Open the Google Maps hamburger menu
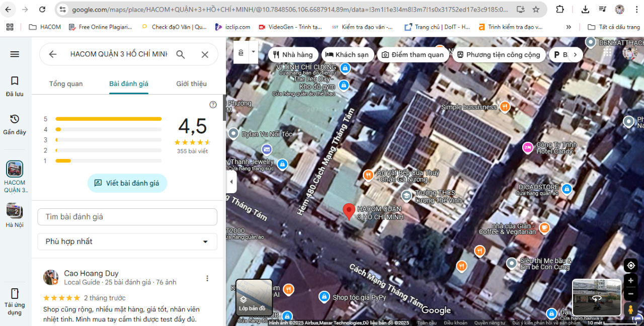 point(15,54)
